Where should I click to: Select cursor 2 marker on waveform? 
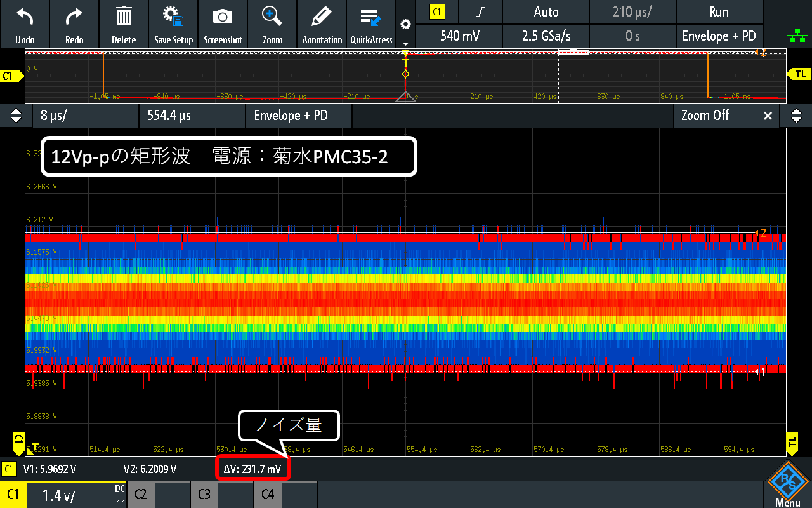[x=761, y=234]
